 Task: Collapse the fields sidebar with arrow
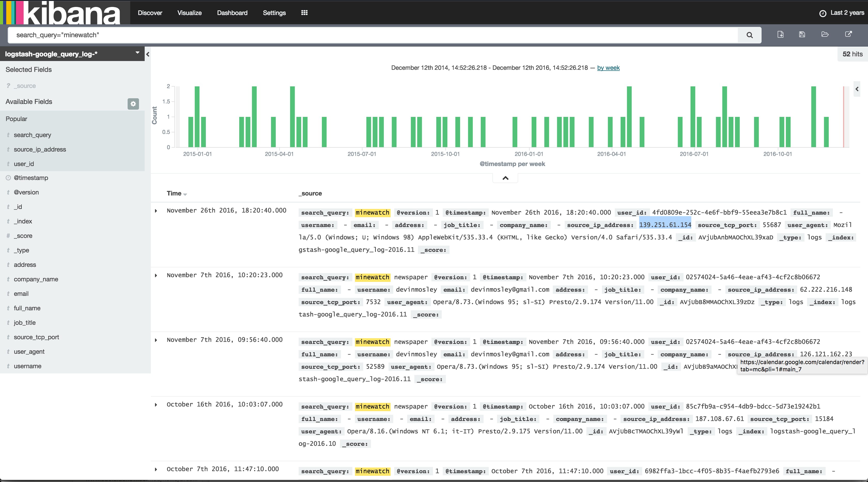[148, 54]
